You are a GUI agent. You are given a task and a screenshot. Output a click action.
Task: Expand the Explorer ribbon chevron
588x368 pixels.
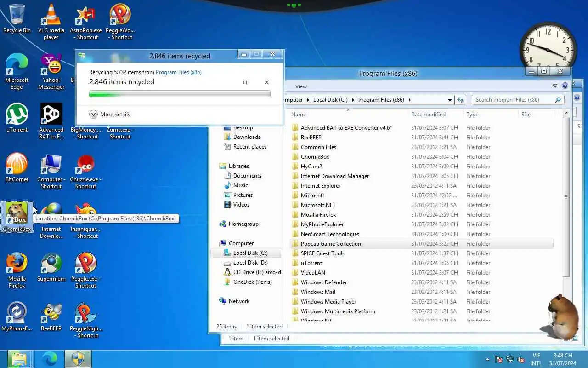555,86
